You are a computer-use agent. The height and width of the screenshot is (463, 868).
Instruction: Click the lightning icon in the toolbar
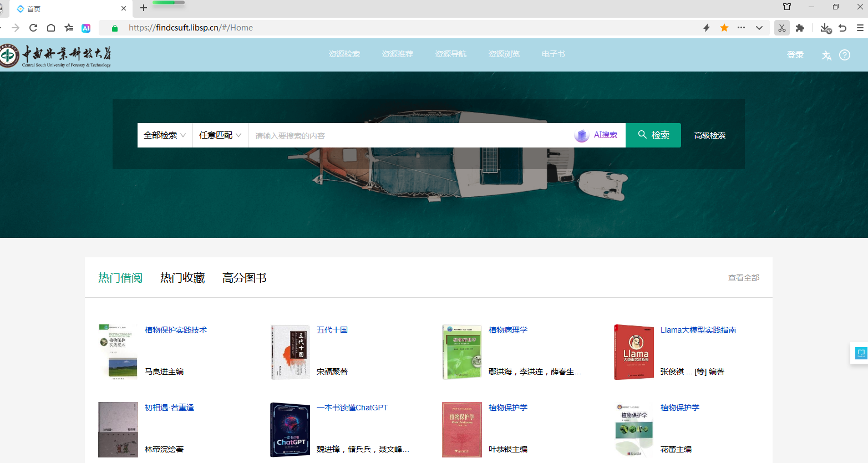[x=707, y=27]
